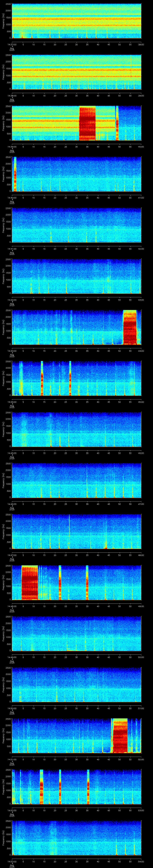The height and width of the screenshot is (868, 153).
Task: Click the "14:41:00" start time label
Action: (12, 249)
